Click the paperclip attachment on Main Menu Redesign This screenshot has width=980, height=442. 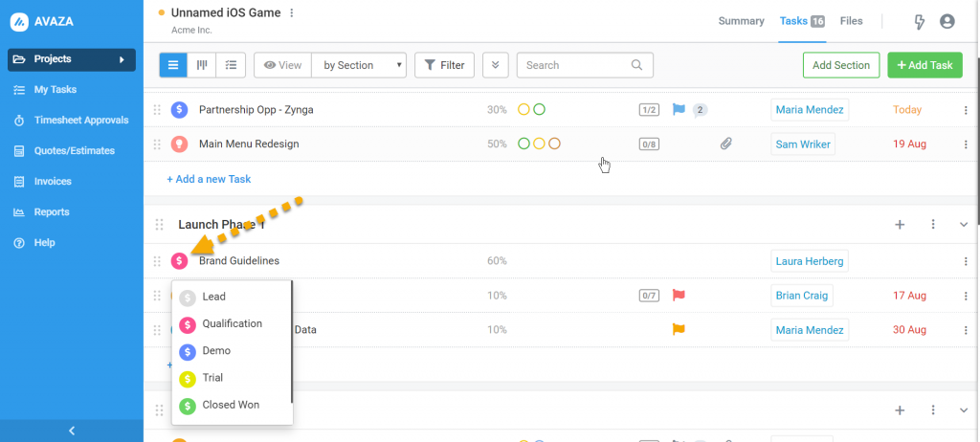[726, 144]
